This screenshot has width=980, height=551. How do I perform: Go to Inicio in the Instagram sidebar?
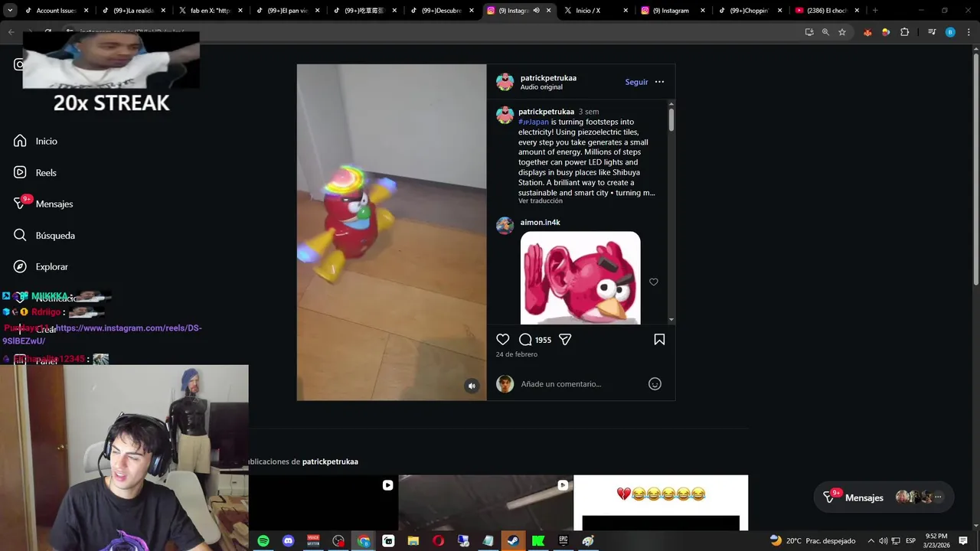[35, 141]
